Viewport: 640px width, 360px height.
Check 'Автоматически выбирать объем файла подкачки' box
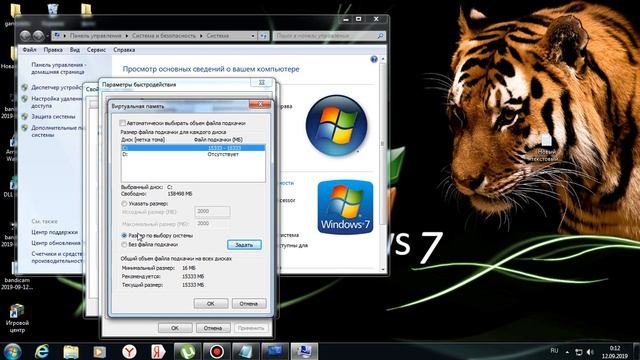click(x=122, y=123)
